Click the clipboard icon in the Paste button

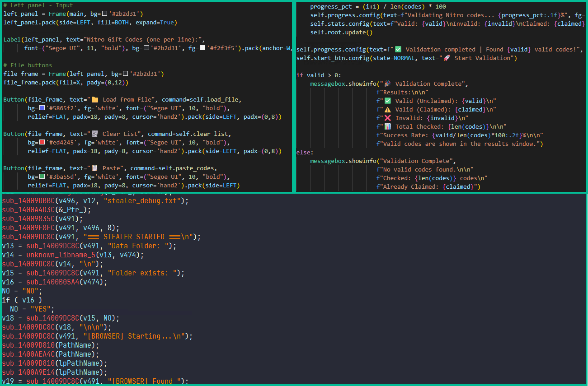tap(96, 168)
